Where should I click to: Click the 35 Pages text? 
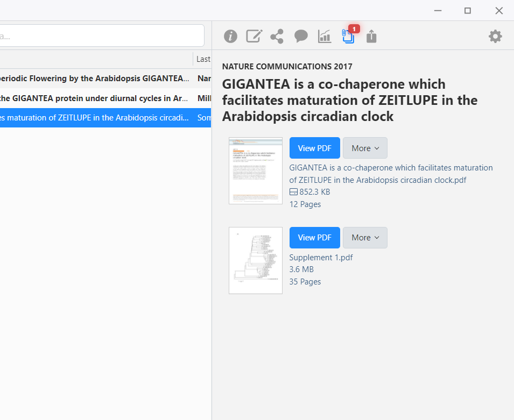click(305, 282)
